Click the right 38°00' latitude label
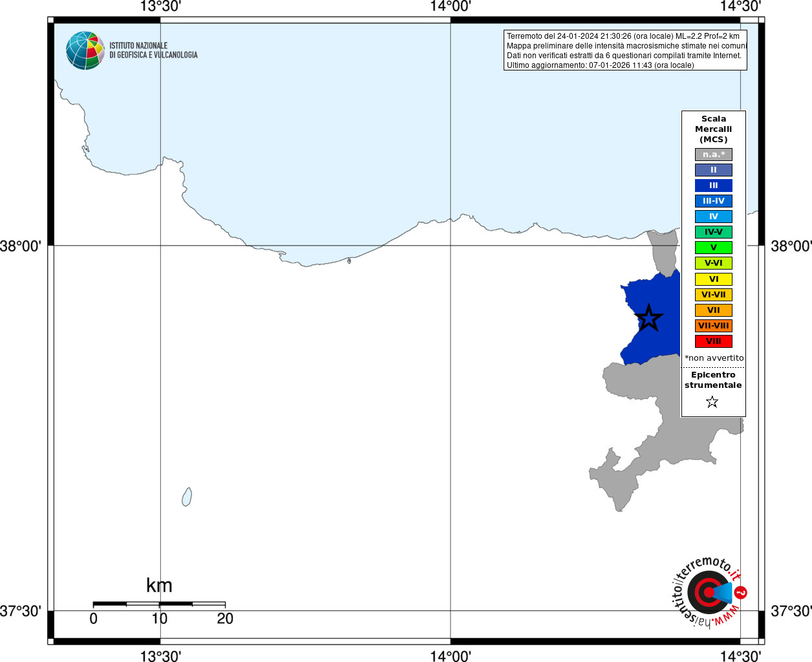The width and height of the screenshot is (812, 662). pyautogui.click(x=791, y=246)
